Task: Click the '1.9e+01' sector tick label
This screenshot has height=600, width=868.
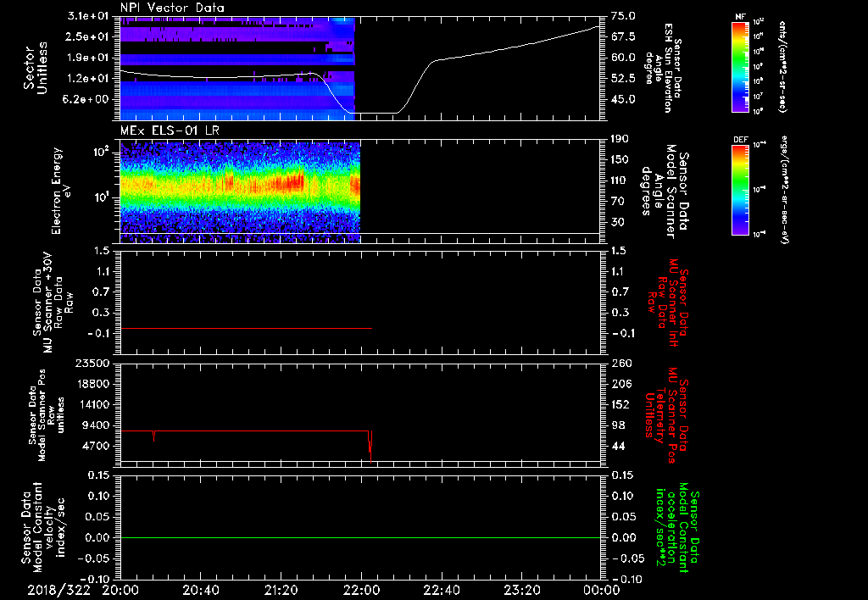Action: [88, 58]
